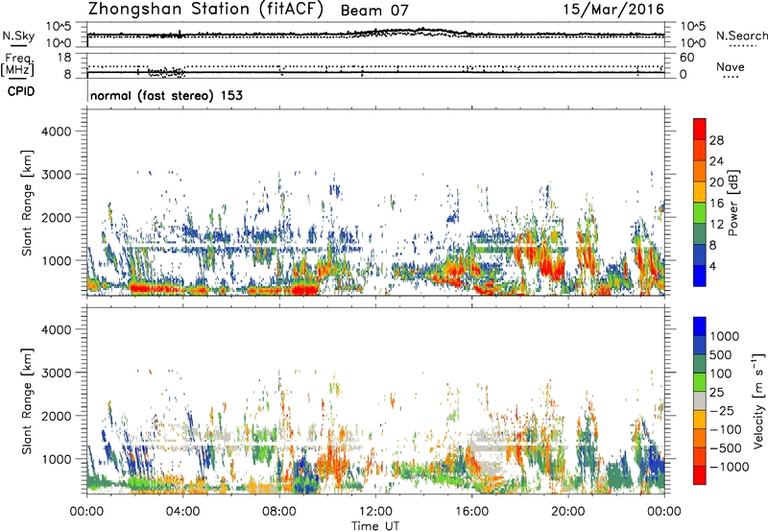Click the 'Freq. [MHz]' axis label
Image resolution: width=768 pixels, height=532 pixels.
coord(18,64)
